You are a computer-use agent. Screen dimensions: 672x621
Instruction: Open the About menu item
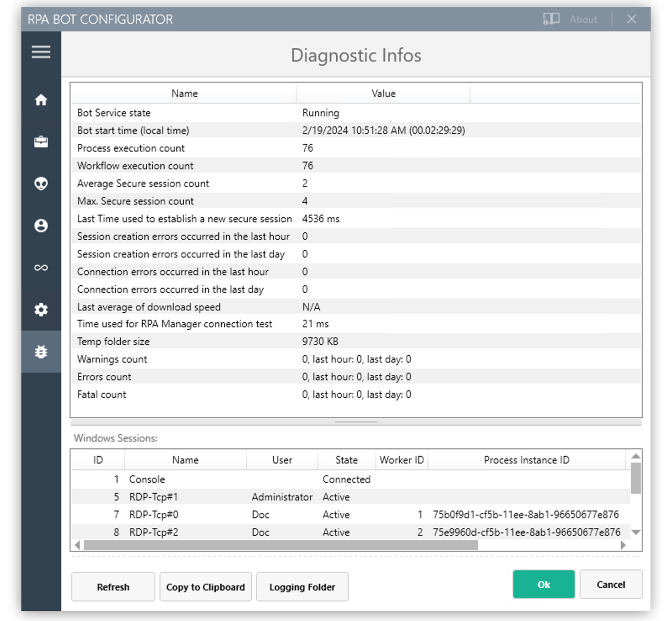[x=583, y=19]
